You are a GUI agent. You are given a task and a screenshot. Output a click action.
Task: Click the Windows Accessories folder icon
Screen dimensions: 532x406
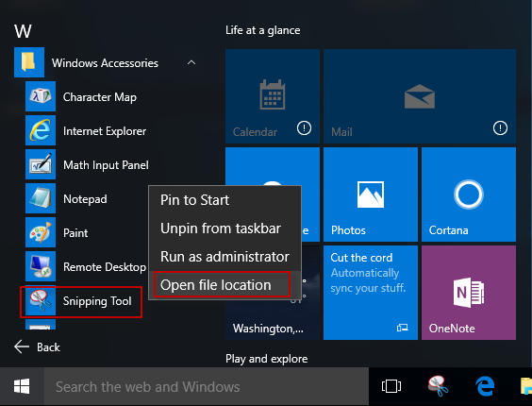point(29,62)
